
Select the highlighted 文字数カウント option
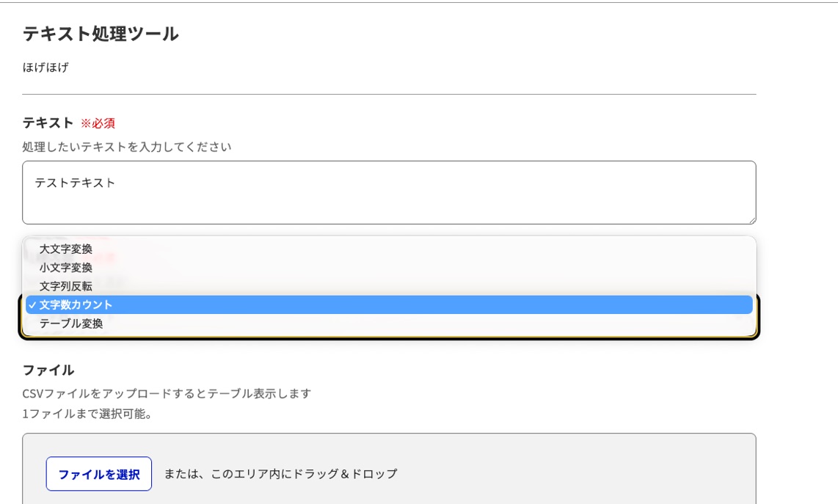pyautogui.click(x=76, y=304)
